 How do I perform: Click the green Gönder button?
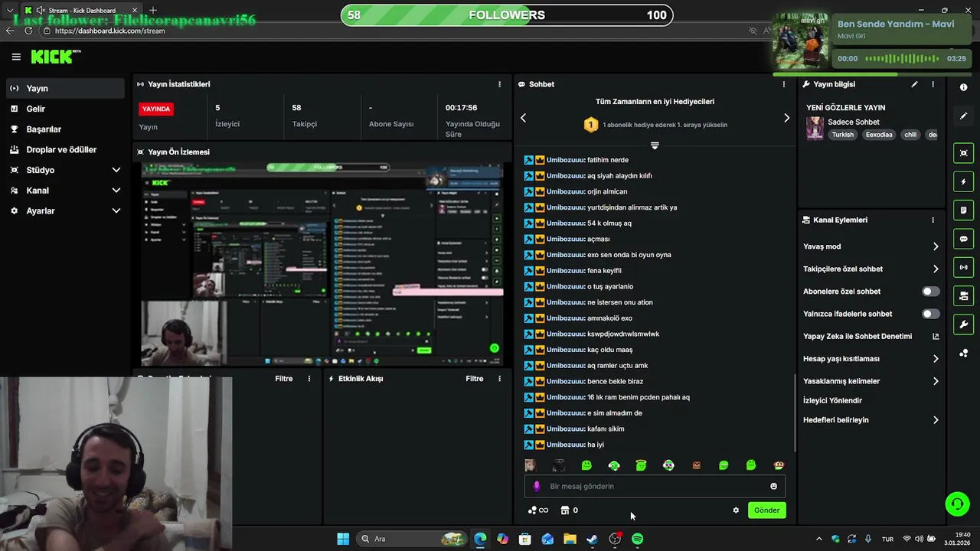[766, 510]
